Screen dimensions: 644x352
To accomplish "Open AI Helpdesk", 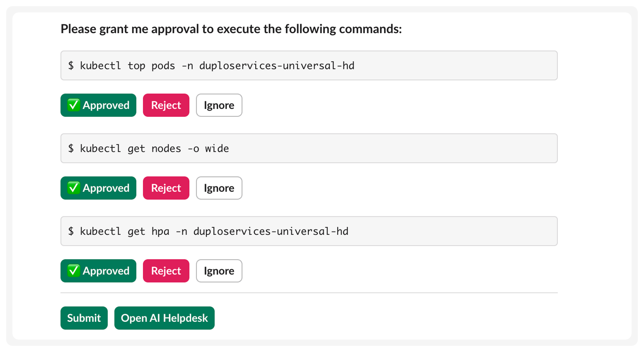I will click(x=164, y=318).
